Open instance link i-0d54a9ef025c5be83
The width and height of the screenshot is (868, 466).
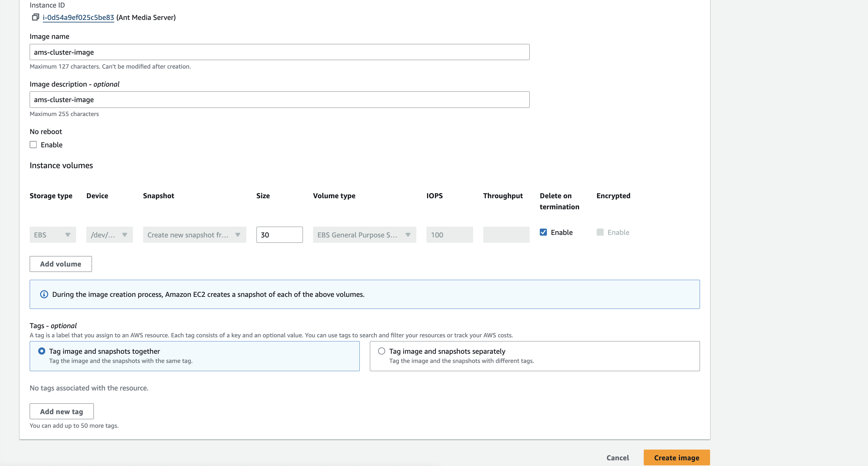pos(78,17)
